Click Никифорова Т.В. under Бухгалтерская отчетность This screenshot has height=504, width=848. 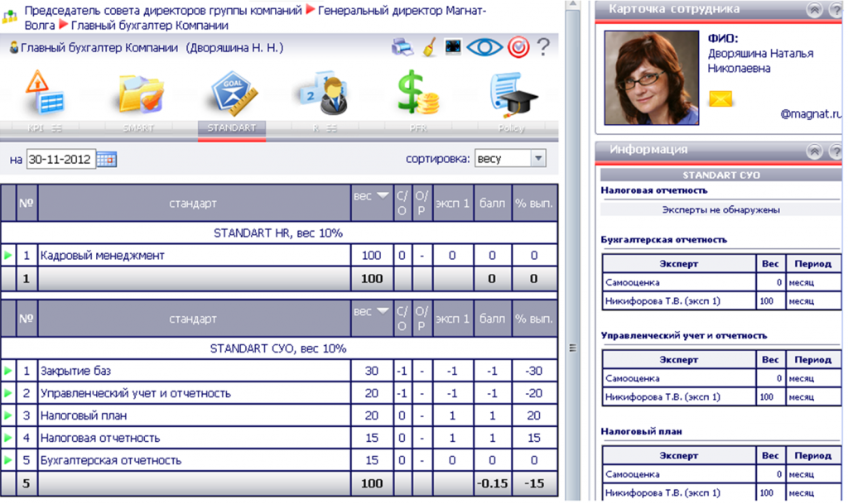point(662,301)
